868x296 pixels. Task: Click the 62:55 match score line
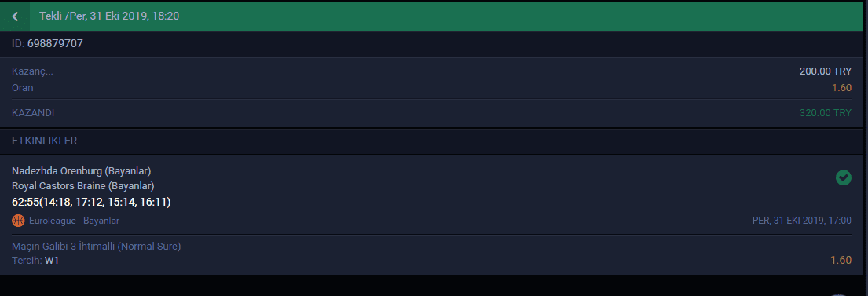[x=91, y=202]
